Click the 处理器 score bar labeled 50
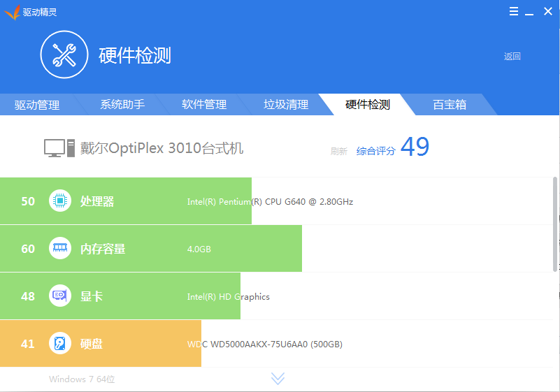Screen dimensions: 560x392 point(126,201)
